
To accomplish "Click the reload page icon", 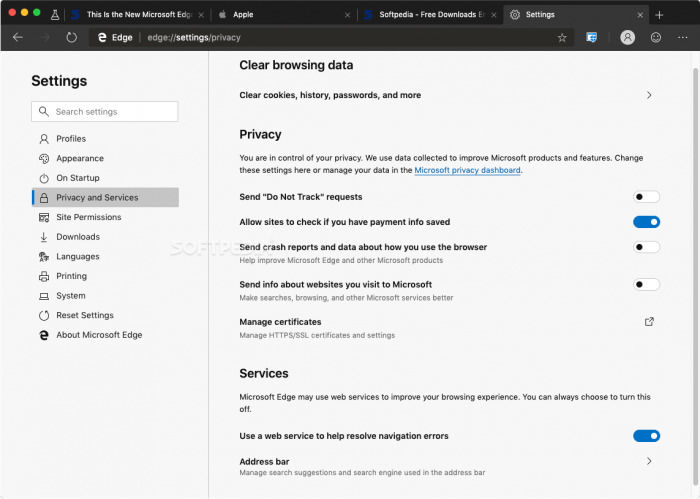I will 72,37.
